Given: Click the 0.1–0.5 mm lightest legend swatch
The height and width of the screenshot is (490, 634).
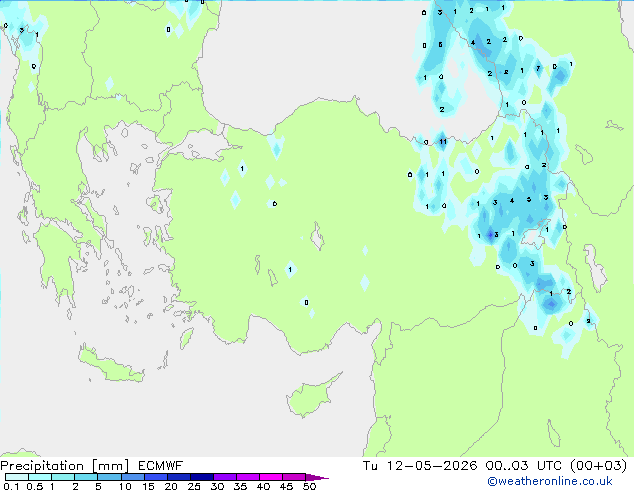Looking at the screenshot, I should [17, 477].
